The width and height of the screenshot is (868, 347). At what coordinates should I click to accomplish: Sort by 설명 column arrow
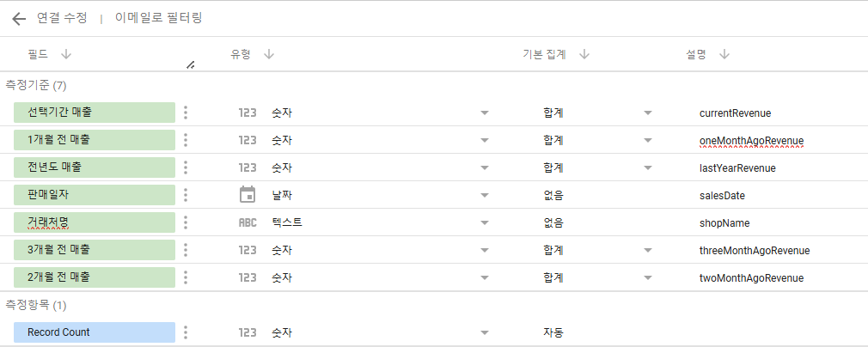pos(724,54)
